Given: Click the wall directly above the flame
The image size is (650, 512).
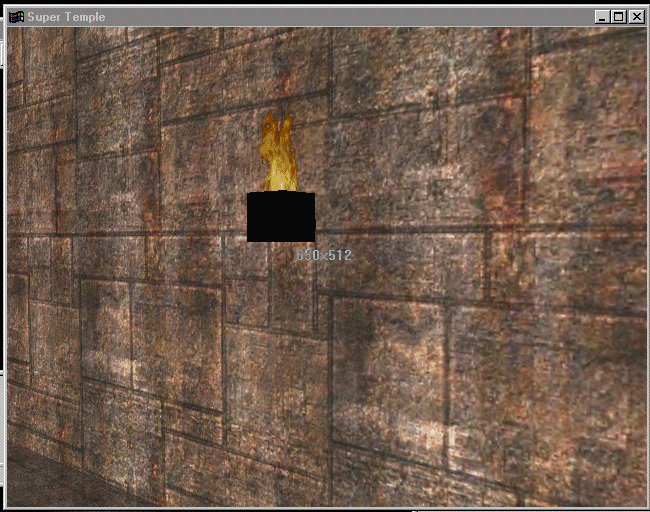Looking at the screenshot, I should click(x=278, y=80).
